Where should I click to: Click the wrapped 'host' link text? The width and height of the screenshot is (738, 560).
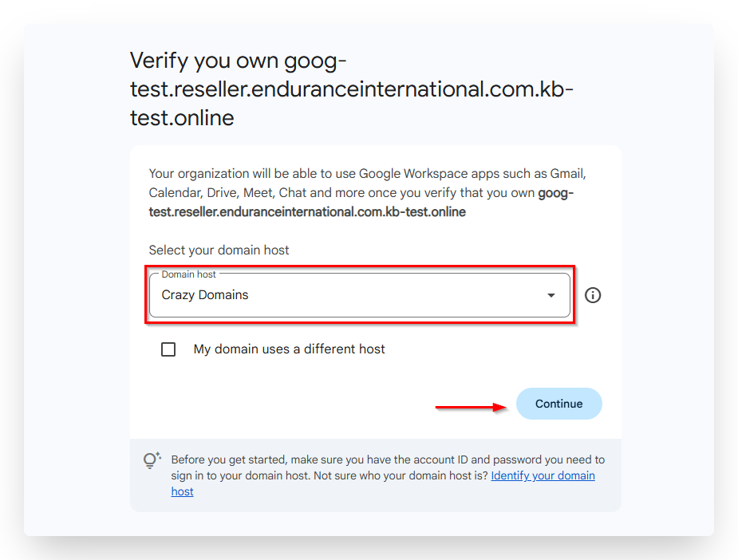[x=182, y=491]
